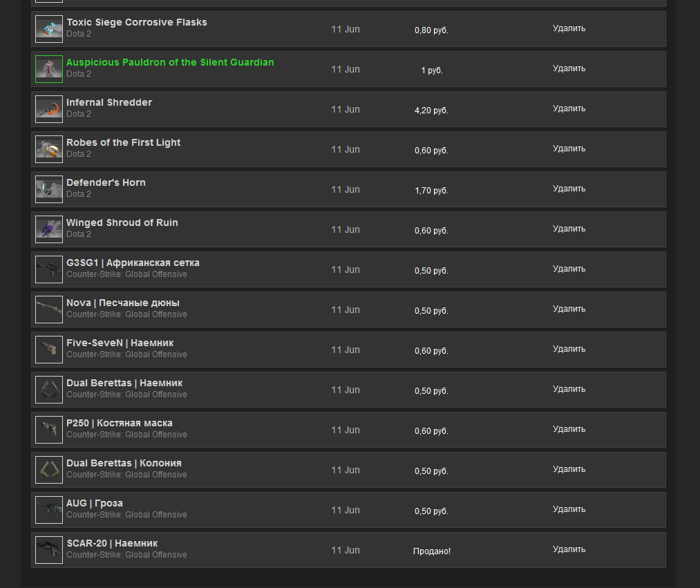Click the Dual Berettas Колония thumbnail
700x588 pixels.
(49, 470)
